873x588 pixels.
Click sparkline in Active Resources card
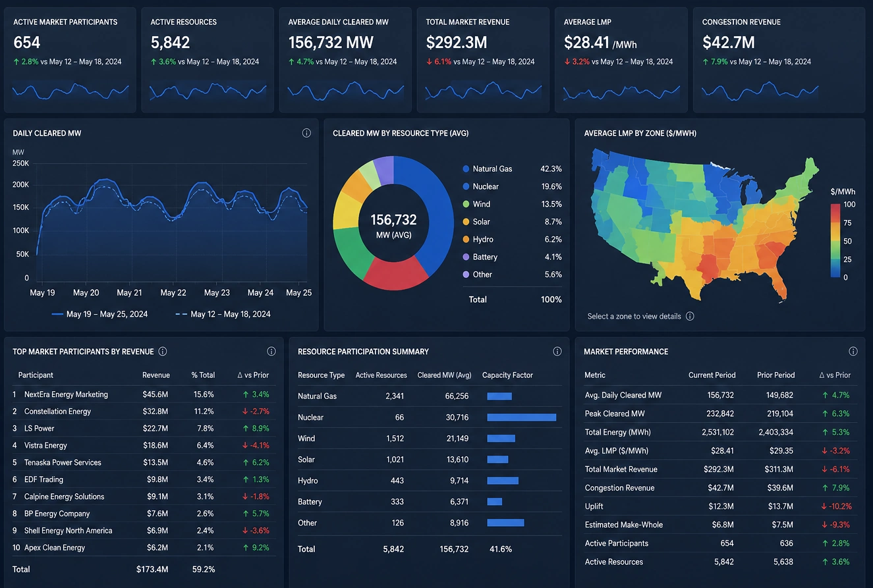(x=208, y=91)
